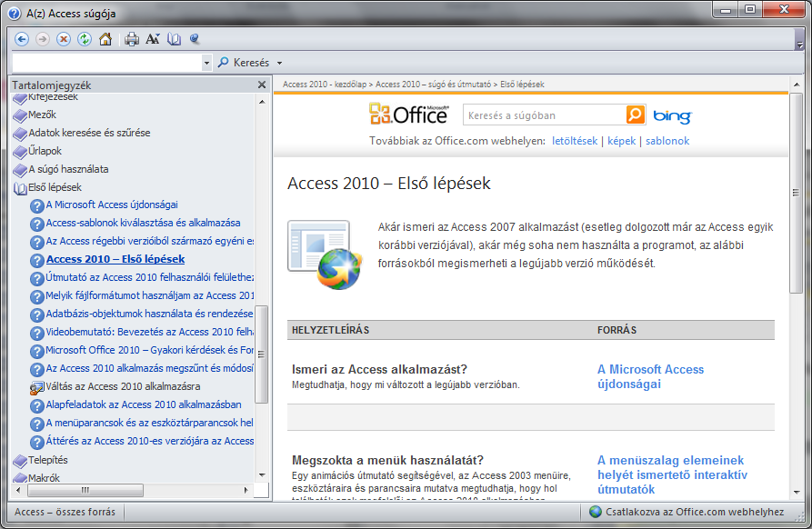This screenshot has width=812, height=529.
Task: Click the globe connection status icon
Action: click(x=596, y=512)
